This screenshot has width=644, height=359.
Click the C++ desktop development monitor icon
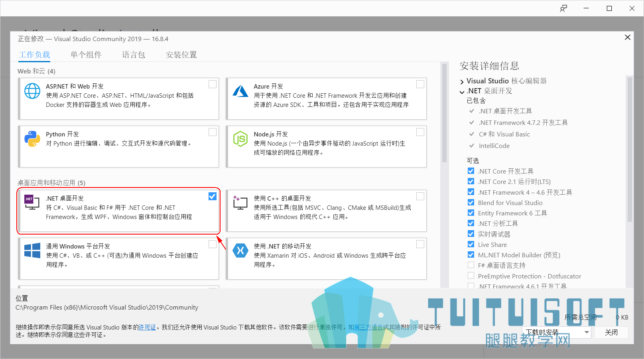(240, 203)
